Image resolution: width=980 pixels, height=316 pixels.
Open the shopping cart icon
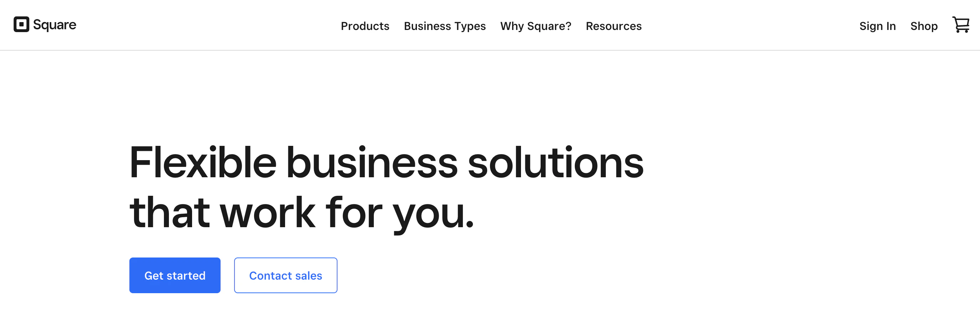pyautogui.click(x=961, y=25)
